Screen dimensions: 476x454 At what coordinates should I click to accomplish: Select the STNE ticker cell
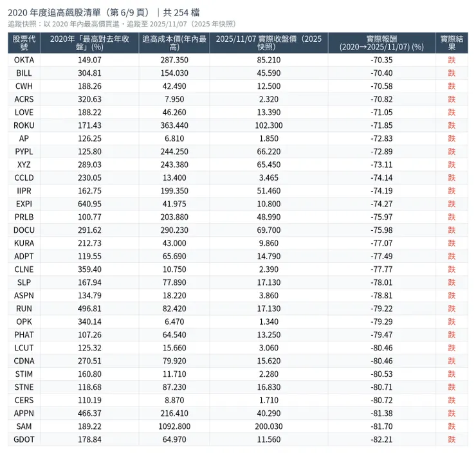click(24, 387)
